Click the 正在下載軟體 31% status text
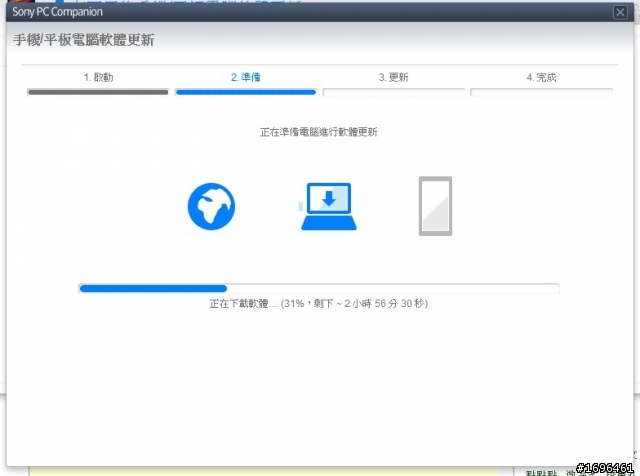640x476 pixels. [x=319, y=304]
